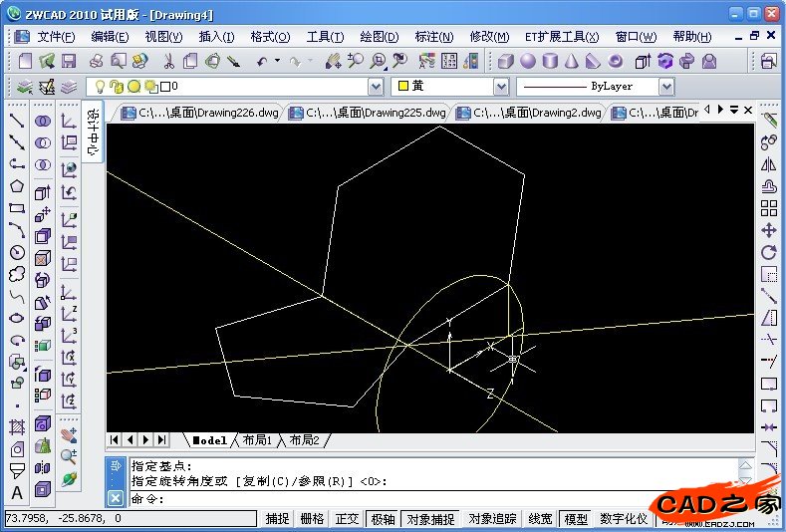Click the yellow color swatch 黄
Screen dimensions: 786x532
pyautogui.click(x=403, y=87)
